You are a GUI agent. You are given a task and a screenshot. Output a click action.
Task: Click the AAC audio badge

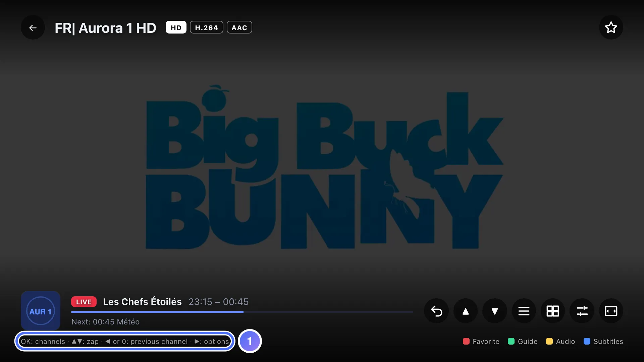click(x=239, y=27)
